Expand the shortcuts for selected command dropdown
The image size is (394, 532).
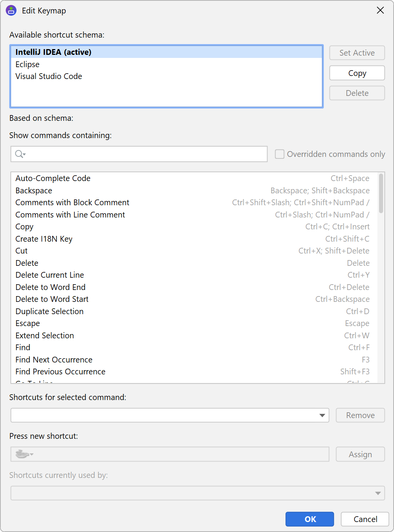pyautogui.click(x=322, y=415)
